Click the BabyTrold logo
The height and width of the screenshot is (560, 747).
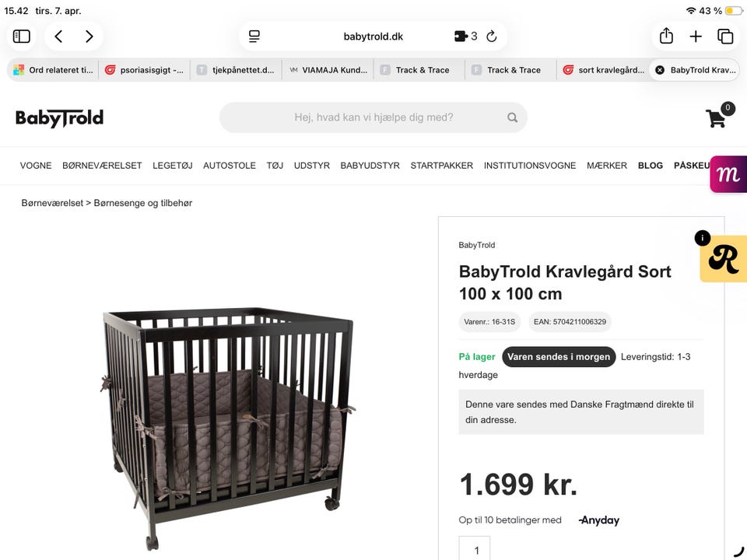point(59,118)
